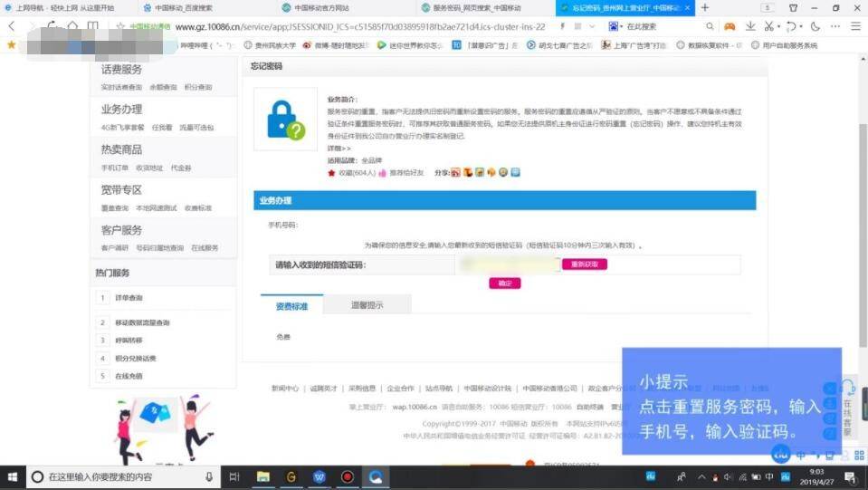Click the magnifier search icon in the toolbar
The height and width of the screenshot is (490, 868).
pos(710,26)
